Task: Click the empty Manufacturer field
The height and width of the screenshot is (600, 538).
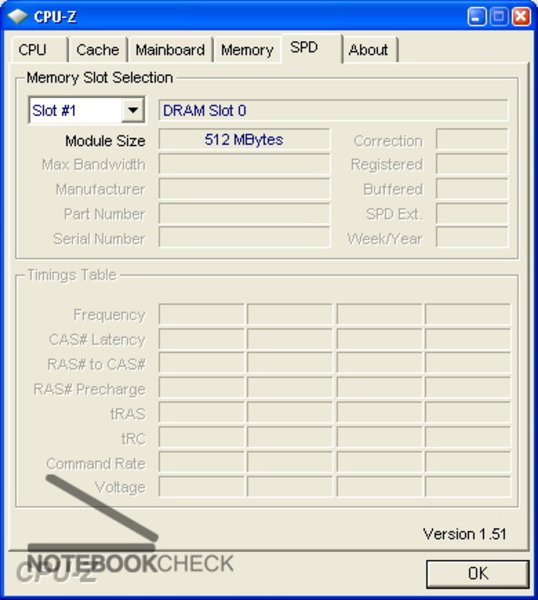Action: (x=244, y=189)
